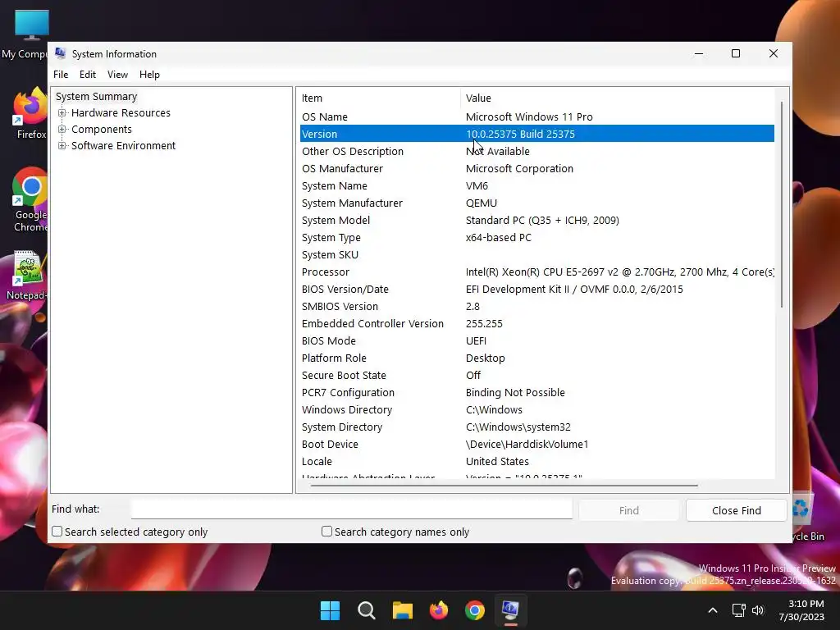Launch Chrome from the taskbar

point(475,610)
